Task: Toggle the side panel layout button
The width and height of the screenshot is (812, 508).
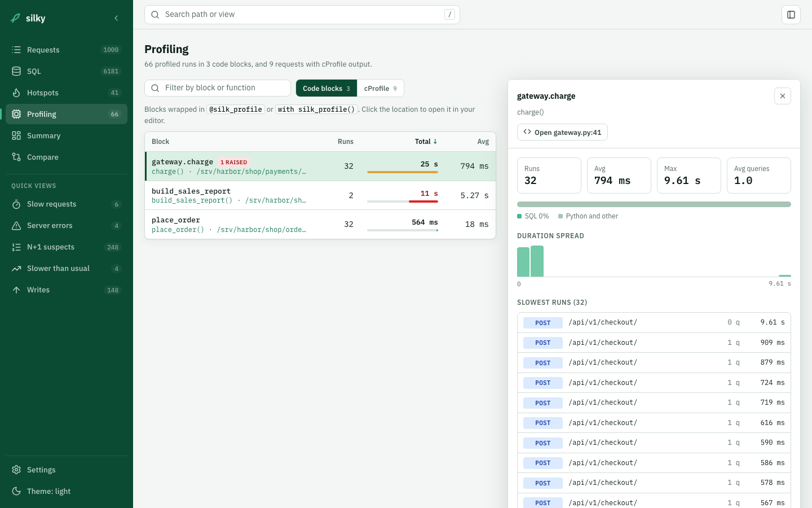Action: click(x=791, y=15)
